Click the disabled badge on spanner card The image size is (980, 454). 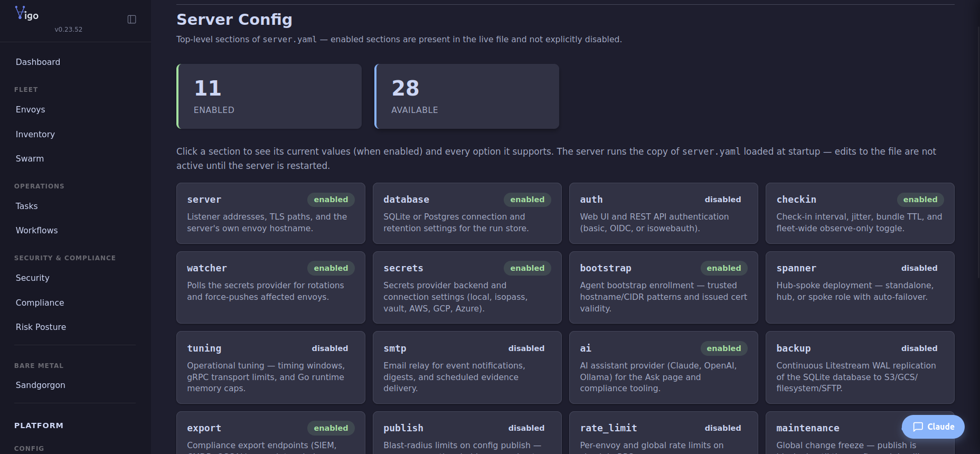click(x=919, y=268)
